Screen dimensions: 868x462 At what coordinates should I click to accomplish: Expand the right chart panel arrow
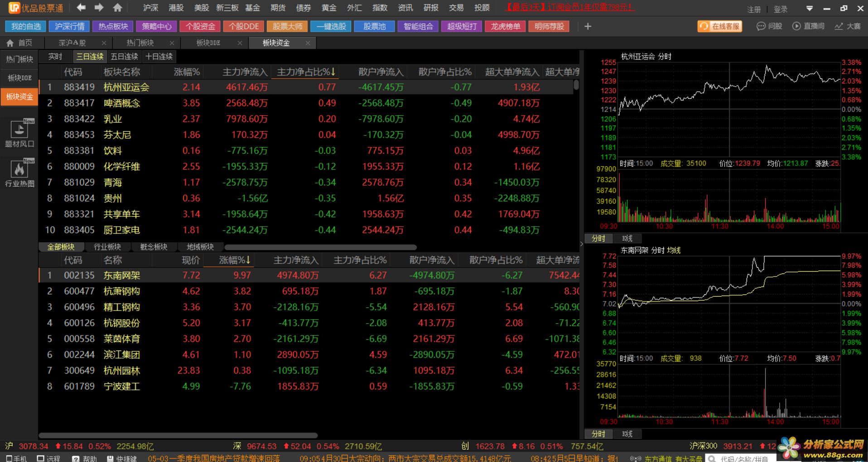[x=581, y=244]
